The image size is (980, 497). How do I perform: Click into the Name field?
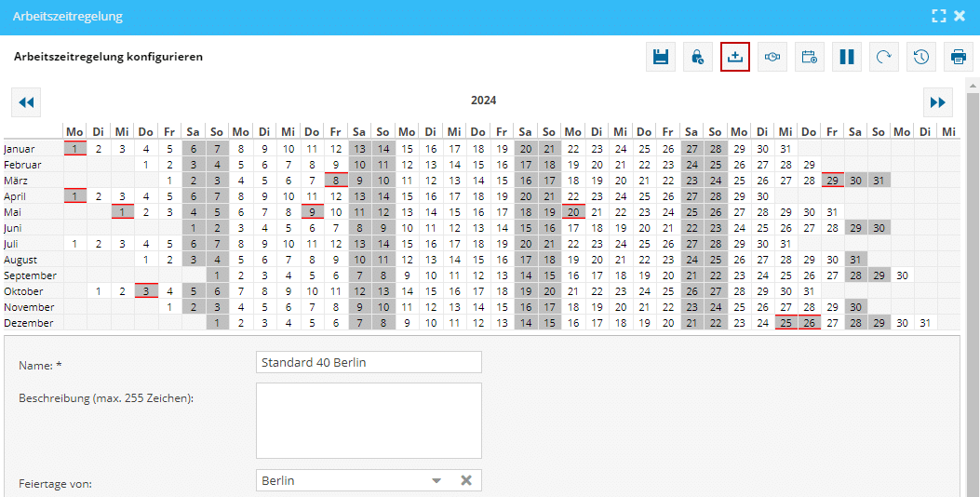click(x=369, y=362)
